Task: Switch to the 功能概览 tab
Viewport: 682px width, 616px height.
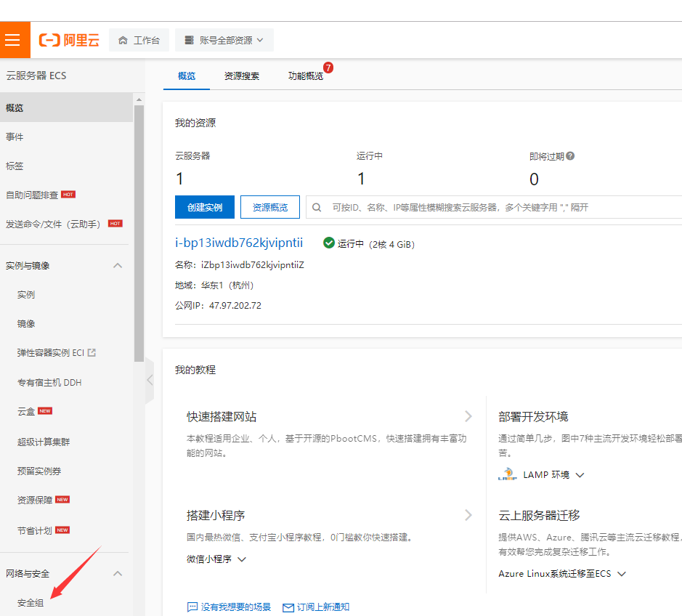Action: pos(306,76)
